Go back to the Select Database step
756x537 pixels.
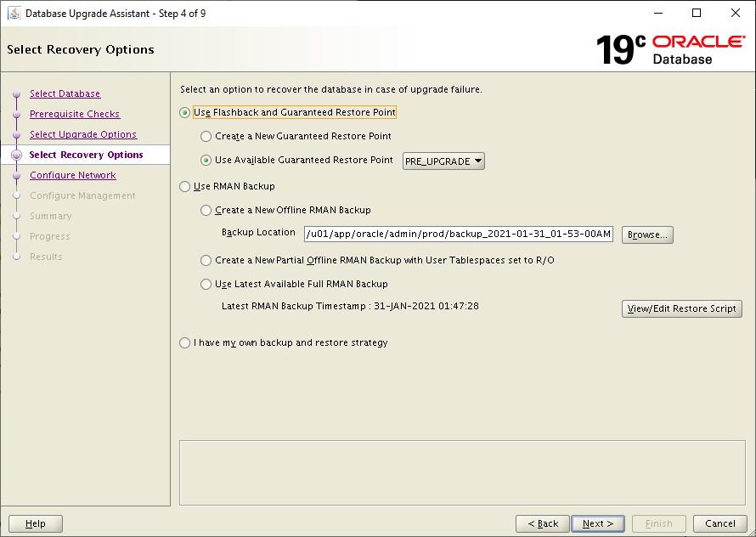tap(65, 93)
